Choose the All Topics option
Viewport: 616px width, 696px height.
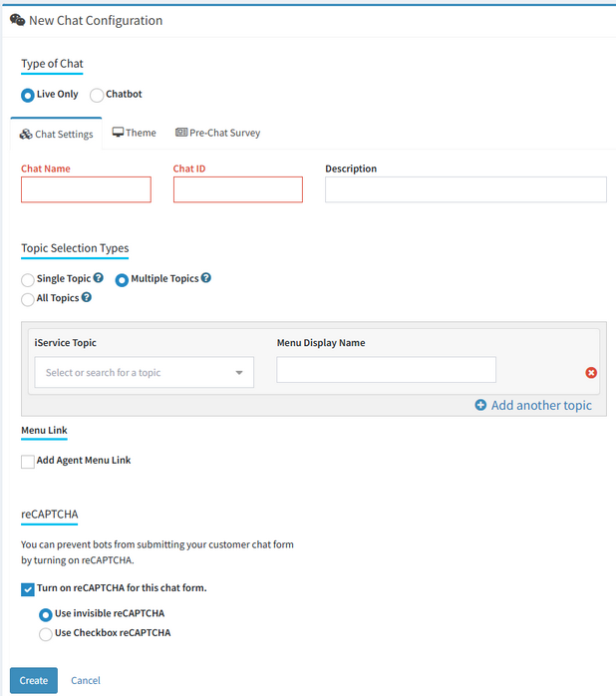pos(28,299)
